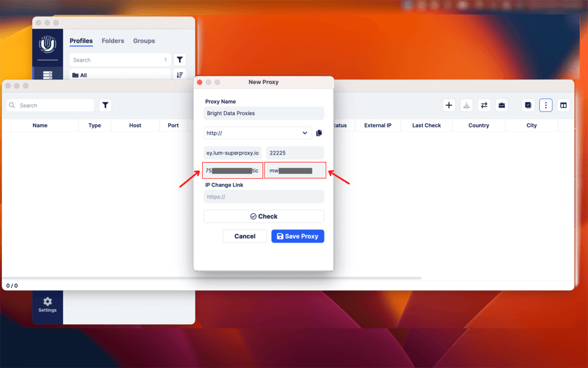This screenshot has height=368, width=588.
Task: Click the filter icon in proxy list search
Action: (x=105, y=105)
